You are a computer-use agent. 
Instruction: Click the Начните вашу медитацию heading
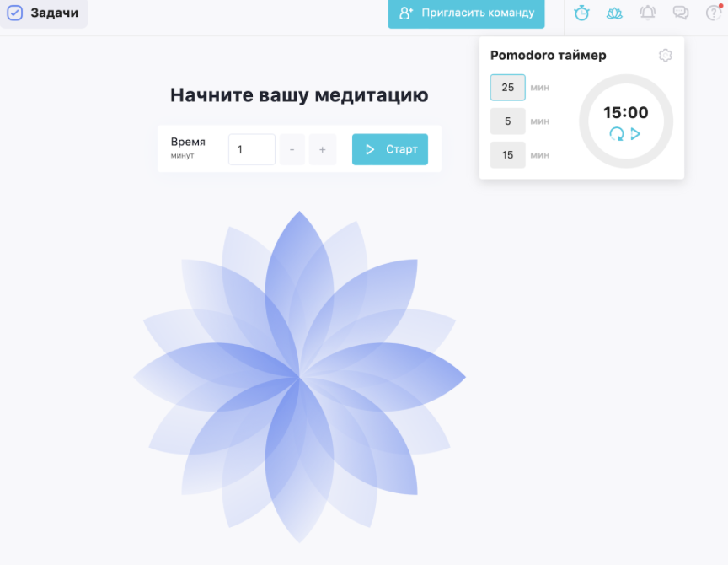pos(299,95)
